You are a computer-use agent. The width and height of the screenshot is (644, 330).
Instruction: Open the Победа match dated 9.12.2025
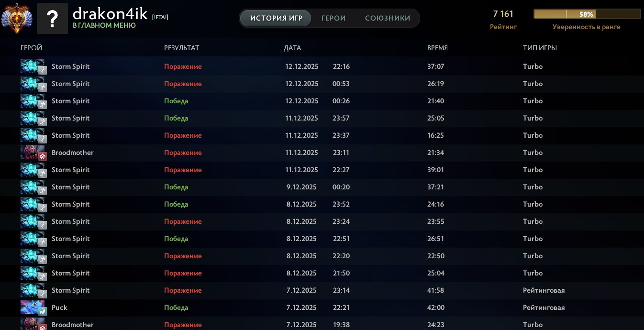(176, 187)
